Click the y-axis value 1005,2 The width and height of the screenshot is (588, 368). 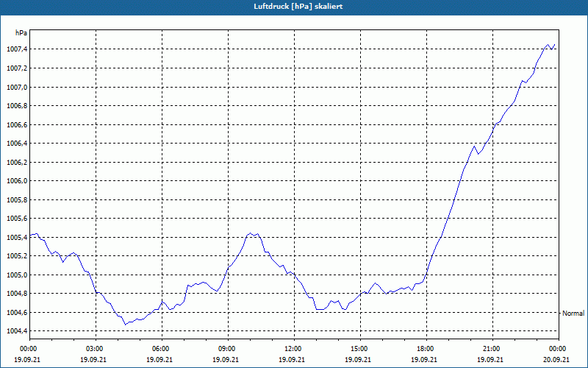[16, 256]
